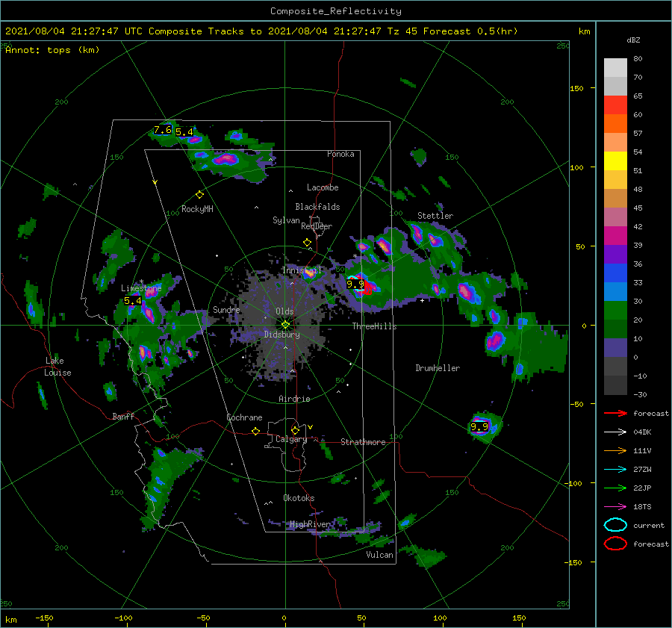
Task: Click the slate purple 0-10 dBZ swatch
Action: [615, 348]
